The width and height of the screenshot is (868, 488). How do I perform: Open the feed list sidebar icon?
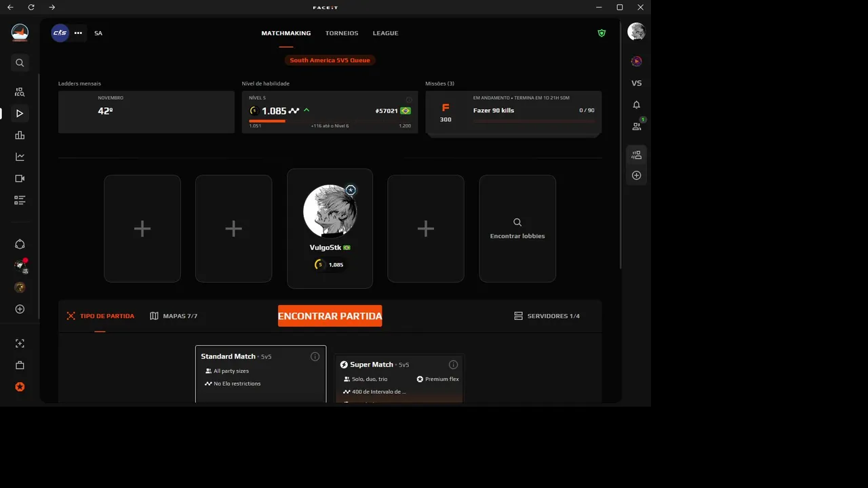click(20, 200)
